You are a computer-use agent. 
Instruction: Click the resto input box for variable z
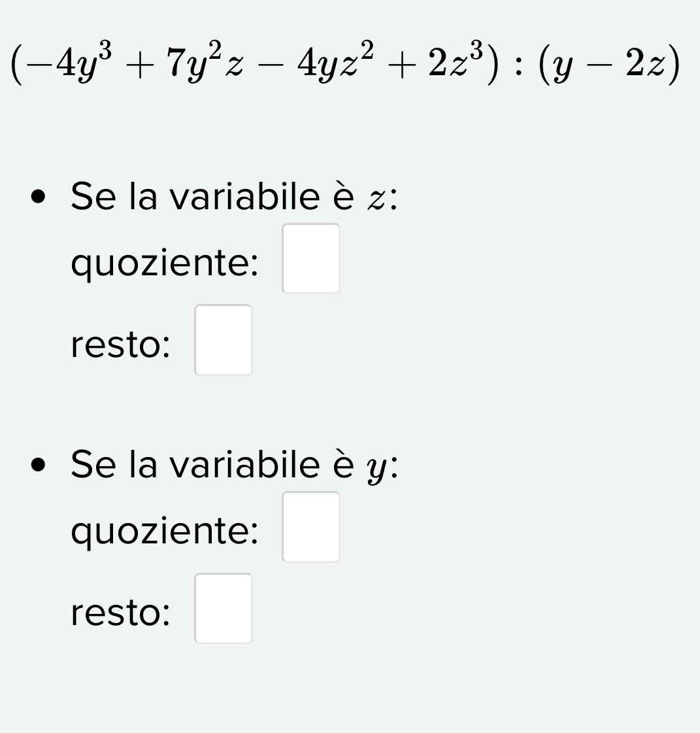(224, 340)
